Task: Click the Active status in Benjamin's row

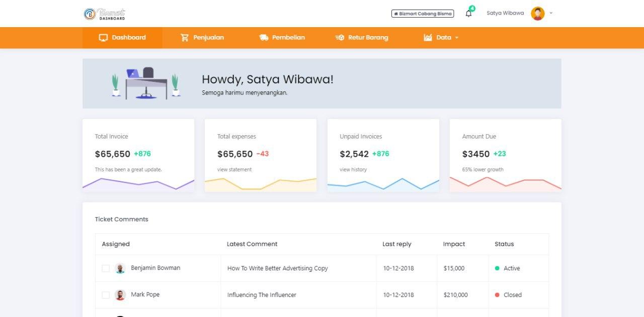Action: click(x=508, y=268)
